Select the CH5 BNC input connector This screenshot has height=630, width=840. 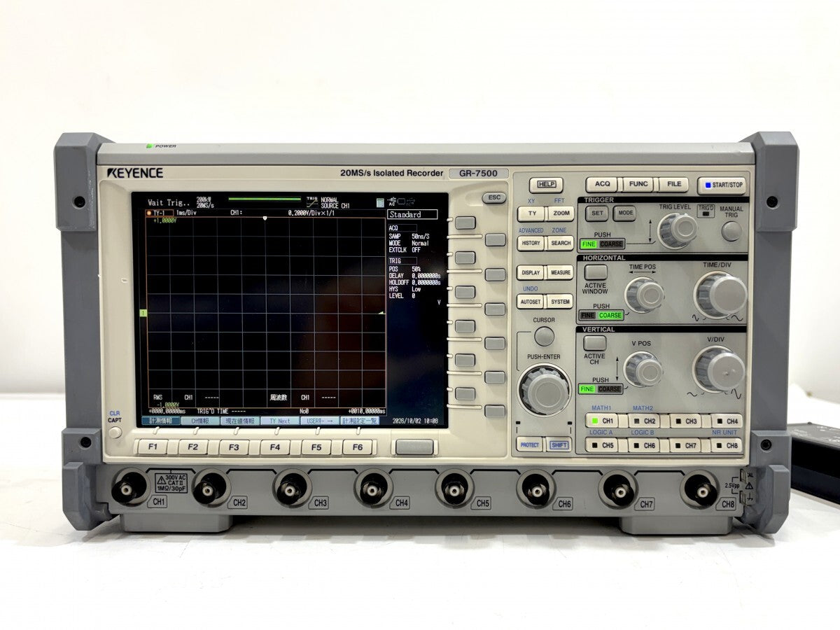coord(455,489)
